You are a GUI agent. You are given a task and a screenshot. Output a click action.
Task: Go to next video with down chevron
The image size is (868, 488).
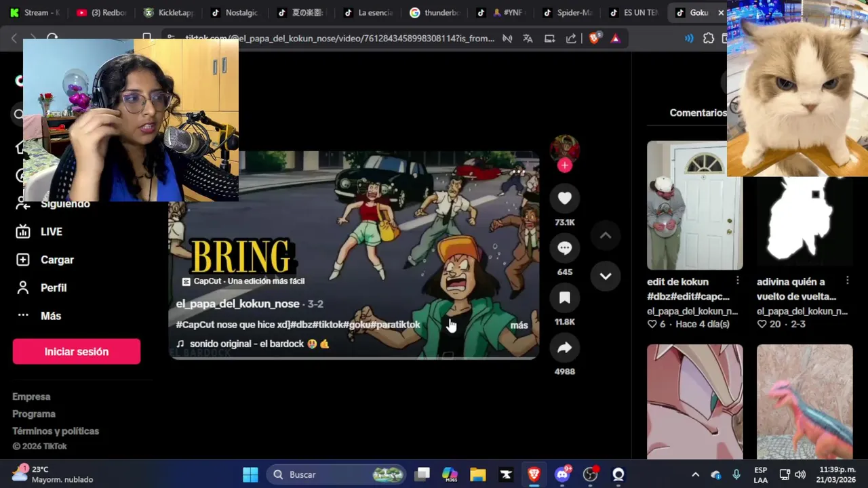[x=606, y=276]
